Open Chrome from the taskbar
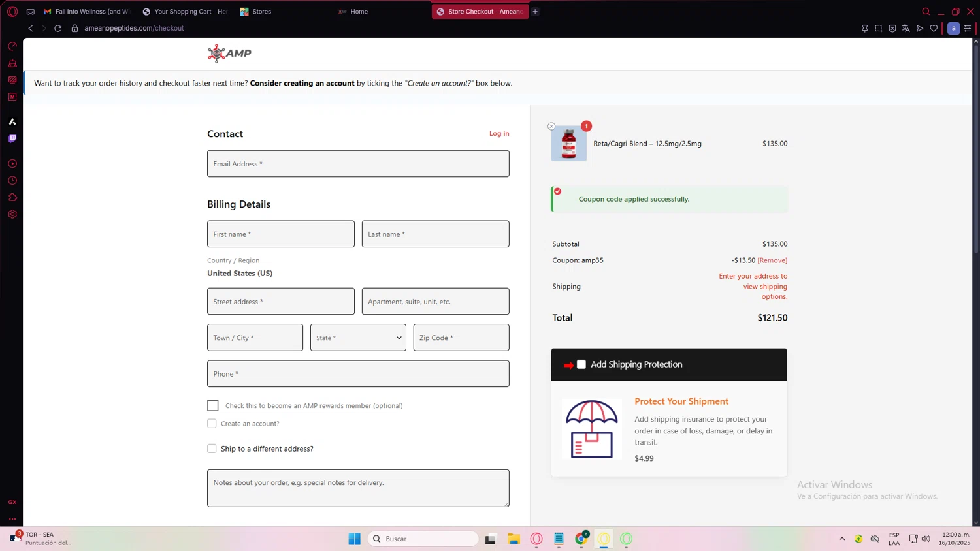The width and height of the screenshot is (980, 551). (x=581, y=539)
